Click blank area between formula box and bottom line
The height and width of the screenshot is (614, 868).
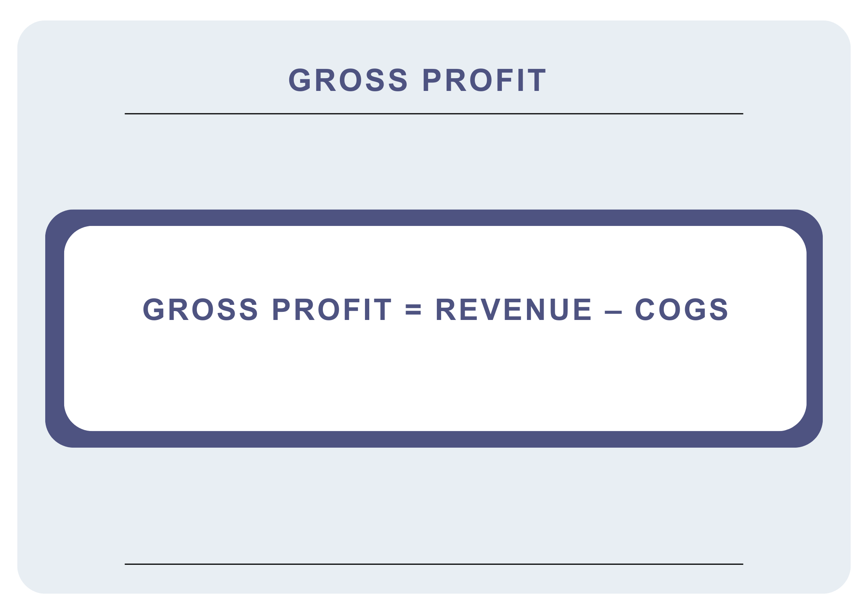click(x=434, y=503)
